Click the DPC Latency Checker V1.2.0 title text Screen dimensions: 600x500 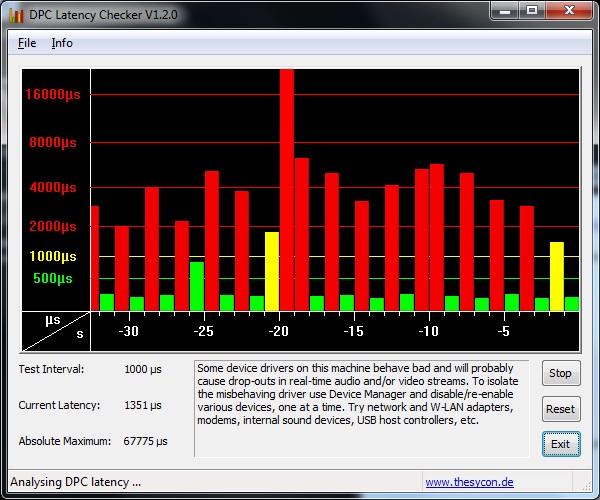pyautogui.click(x=103, y=15)
